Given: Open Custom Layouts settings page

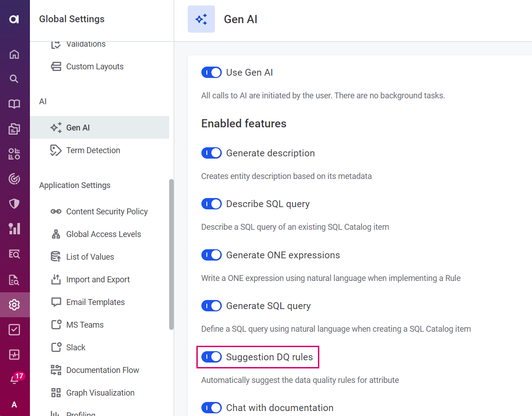Looking at the screenshot, I should [95, 67].
